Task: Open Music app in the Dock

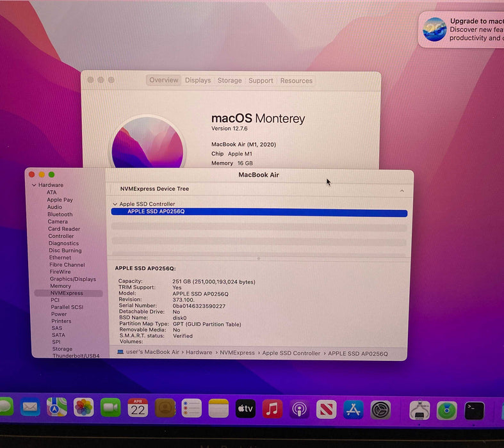Action: 272,409
